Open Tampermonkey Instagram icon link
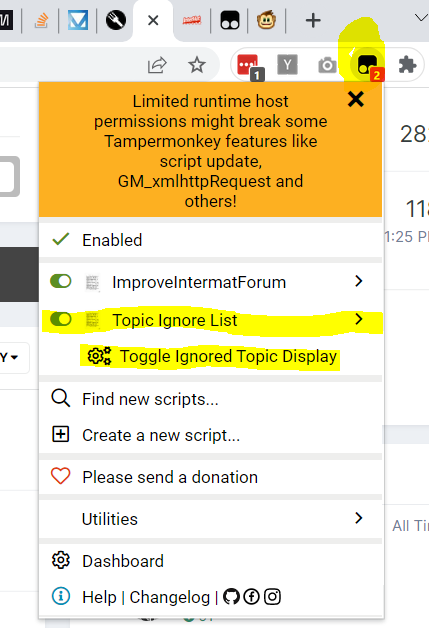 [272, 597]
